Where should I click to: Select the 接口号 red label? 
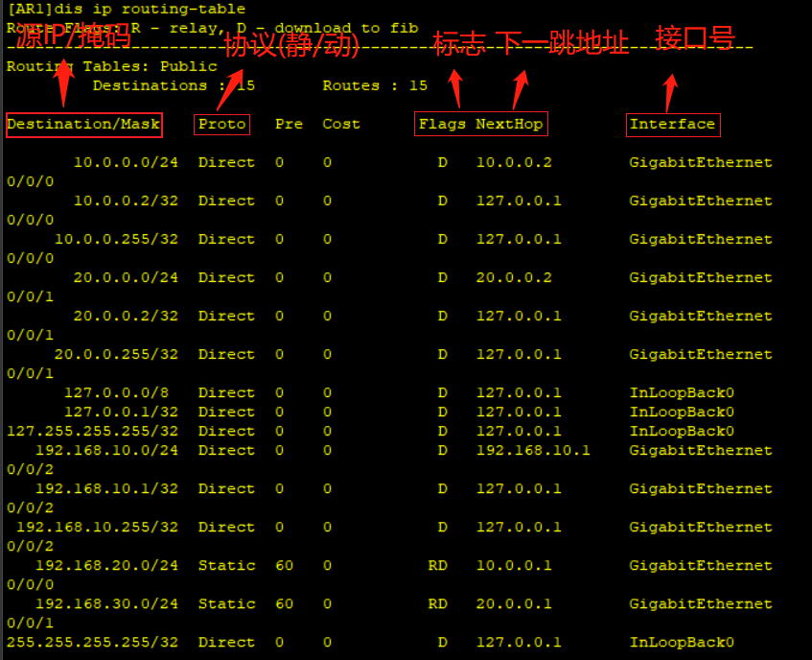693,38
